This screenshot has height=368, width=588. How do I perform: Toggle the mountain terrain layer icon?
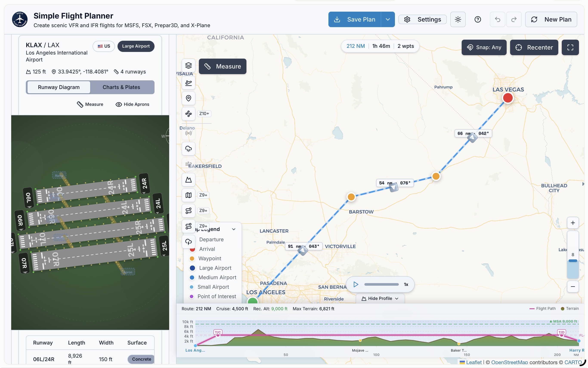coord(188,180)
